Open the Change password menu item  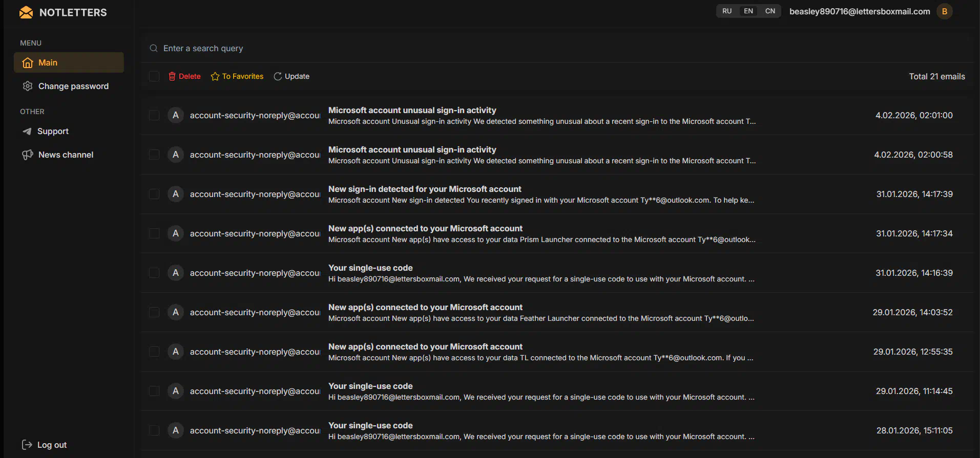73,86
